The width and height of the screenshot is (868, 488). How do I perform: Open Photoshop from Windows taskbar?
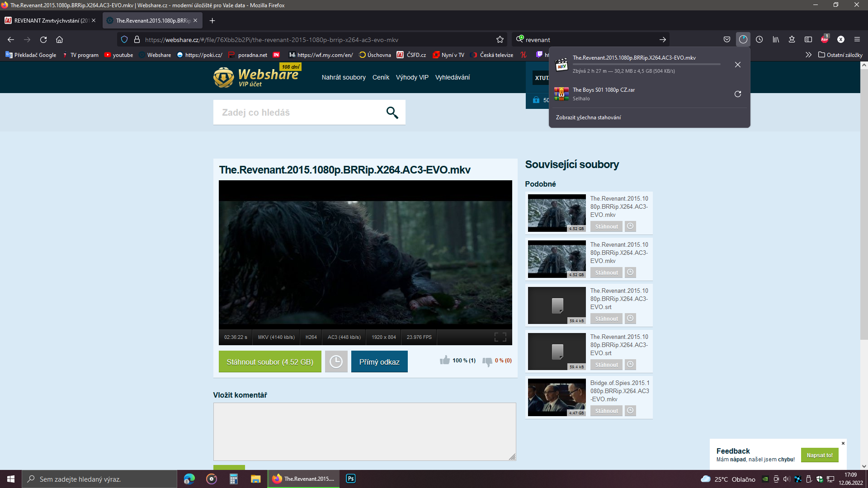(350, 479)
